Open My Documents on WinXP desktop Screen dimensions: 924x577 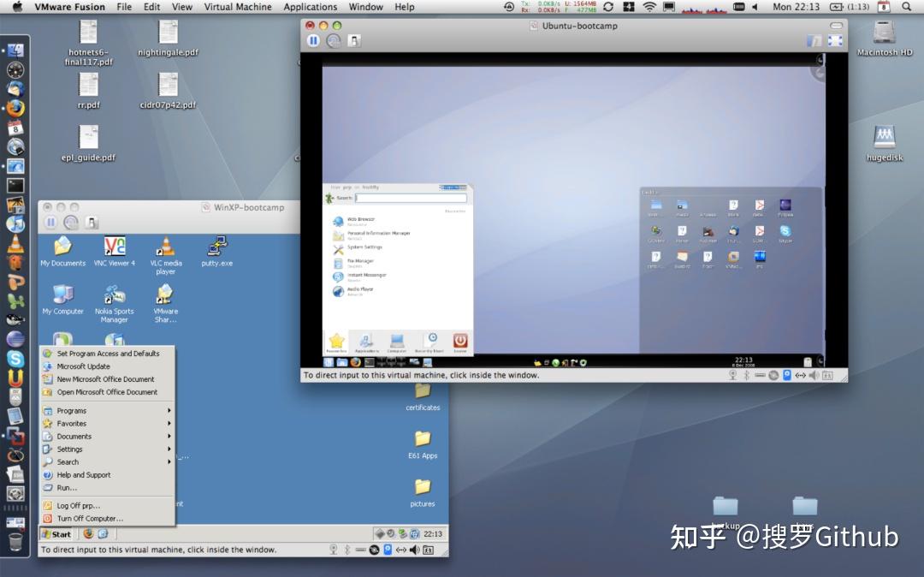pyautogui.click(x=63, y=252)
